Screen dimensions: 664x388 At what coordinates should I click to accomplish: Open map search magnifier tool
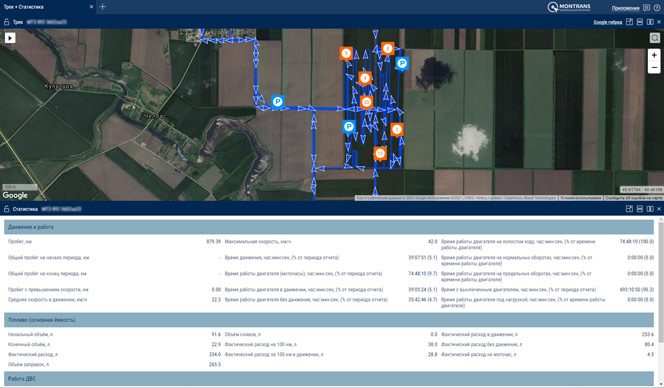655,38
